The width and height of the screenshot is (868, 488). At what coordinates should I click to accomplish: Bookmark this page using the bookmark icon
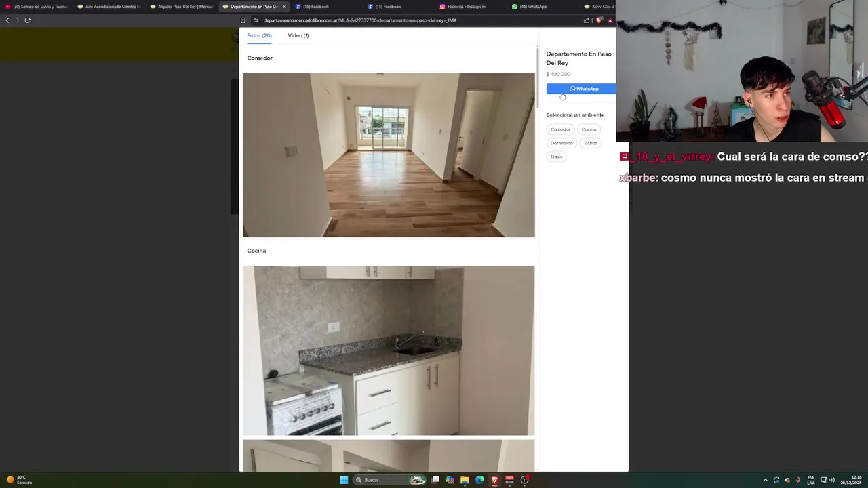[x=243, y=20]
